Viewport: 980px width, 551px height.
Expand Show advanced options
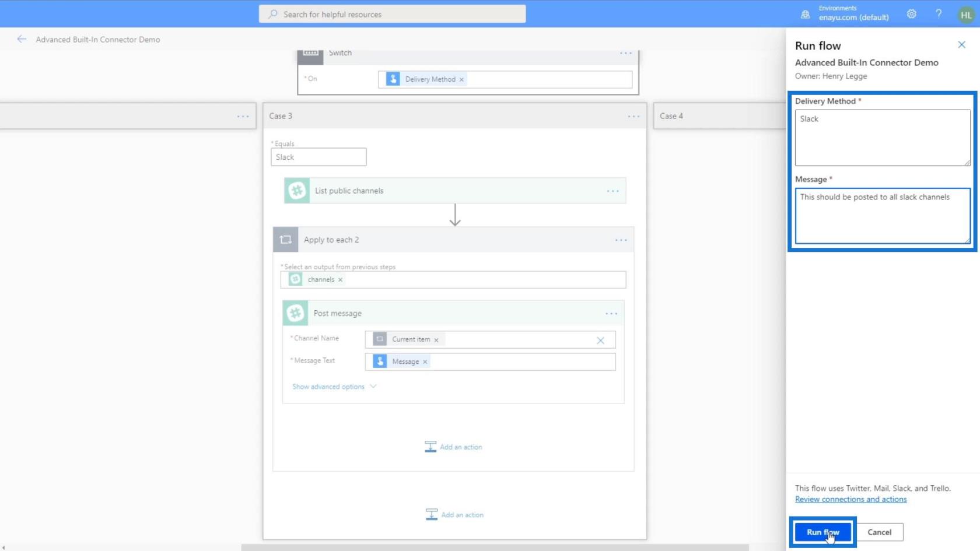334,387
